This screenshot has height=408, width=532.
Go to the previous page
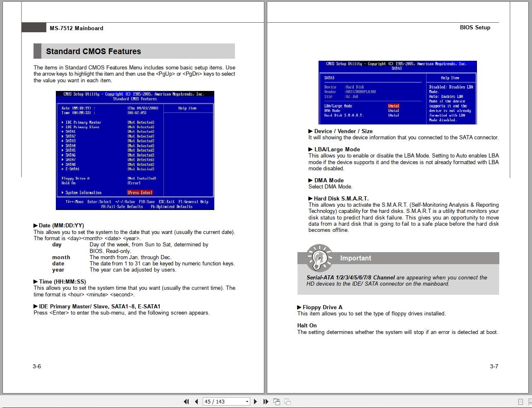[x=196, y=401]
